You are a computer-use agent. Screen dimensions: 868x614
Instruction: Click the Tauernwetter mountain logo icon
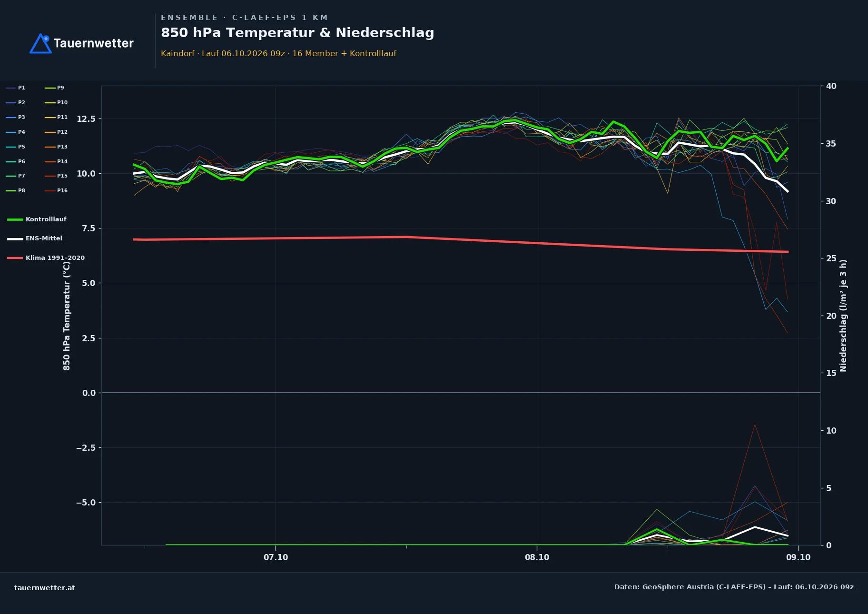[40, 43]
